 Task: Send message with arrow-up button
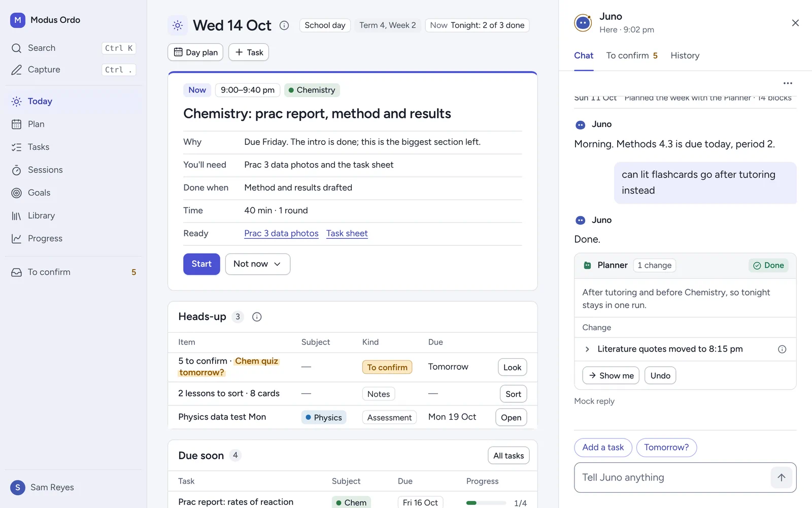point(782,478)
